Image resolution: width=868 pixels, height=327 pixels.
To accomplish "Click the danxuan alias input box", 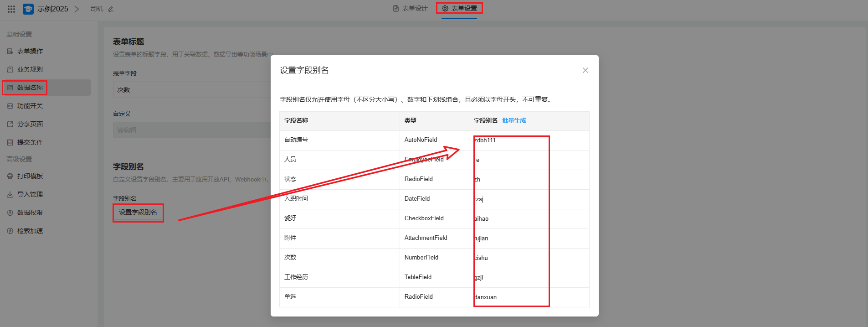I will click(x=510, y=297).
